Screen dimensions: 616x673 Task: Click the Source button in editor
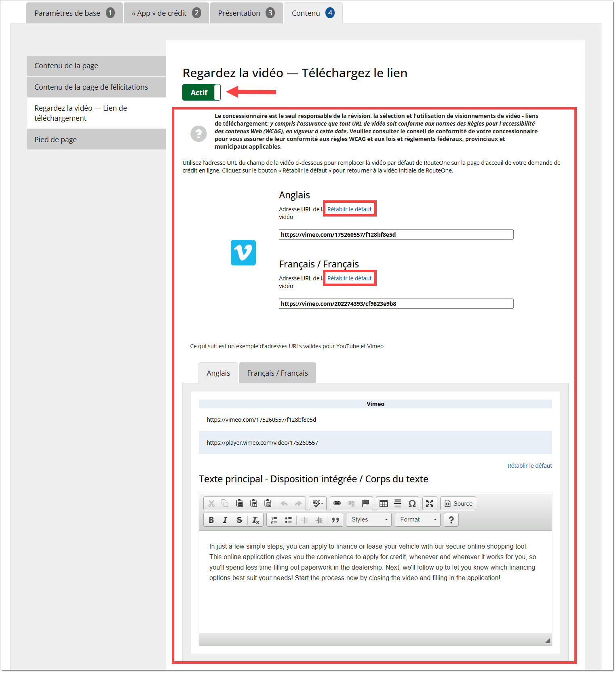click(x=458, y=503)
